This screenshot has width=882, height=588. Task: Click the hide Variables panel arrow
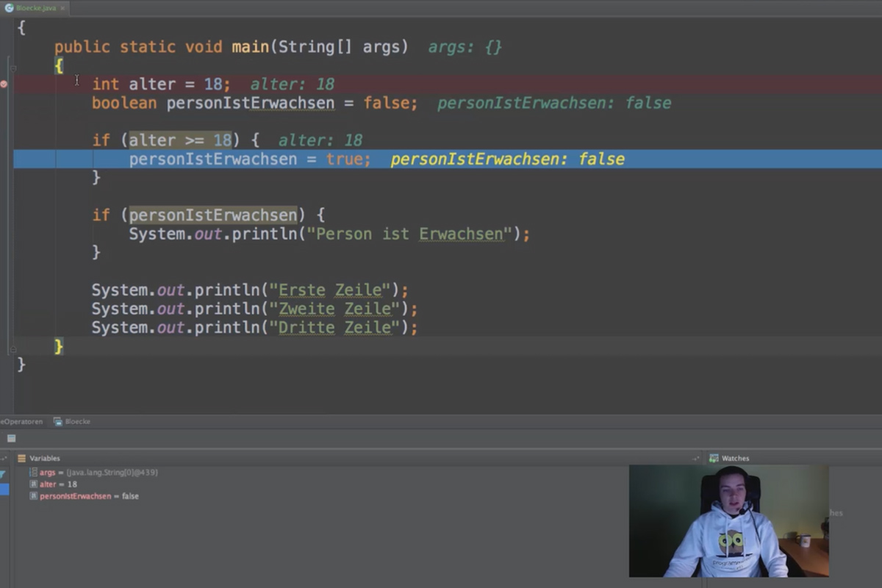(x=695, y=458)
